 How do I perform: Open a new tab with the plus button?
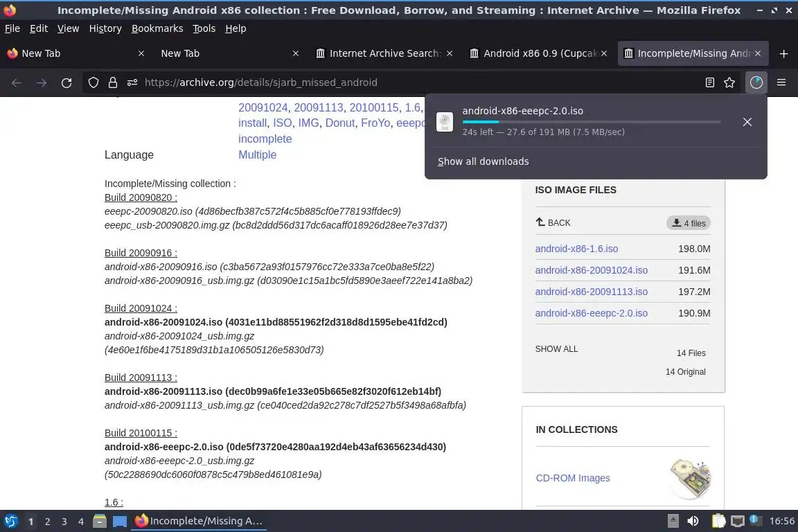point(783,53)
